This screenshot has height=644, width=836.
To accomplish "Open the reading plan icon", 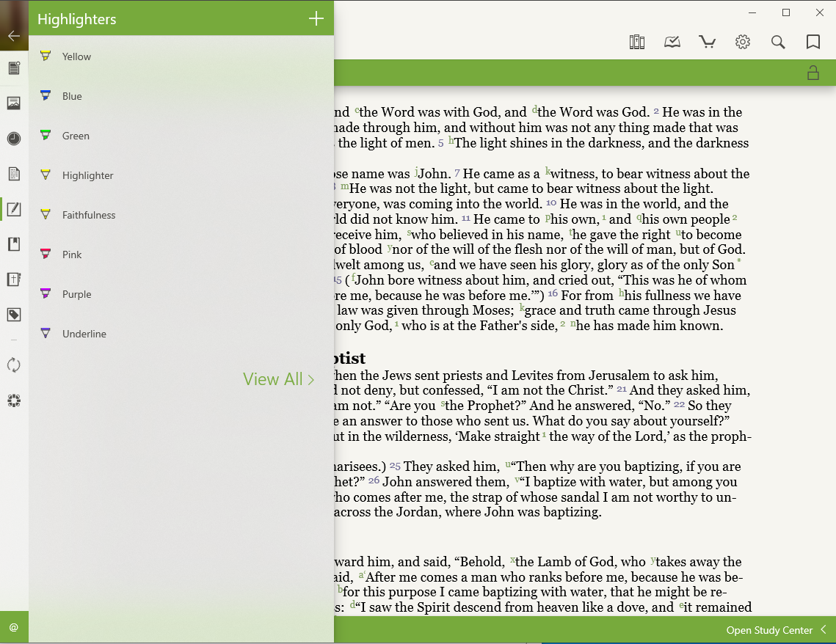I will (672, 42).
